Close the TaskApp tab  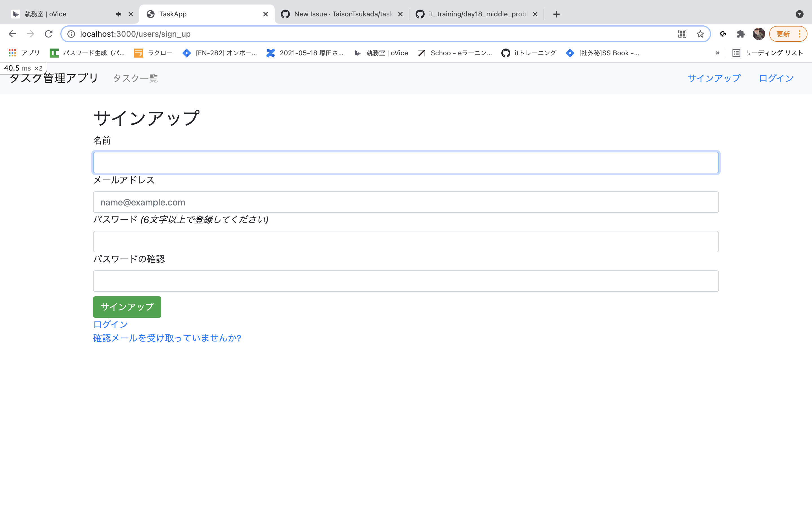point(265,14)
